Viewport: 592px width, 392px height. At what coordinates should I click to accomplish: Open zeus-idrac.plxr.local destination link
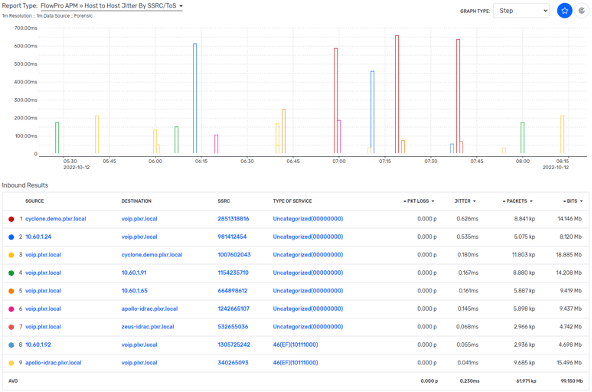coord(148,327)
